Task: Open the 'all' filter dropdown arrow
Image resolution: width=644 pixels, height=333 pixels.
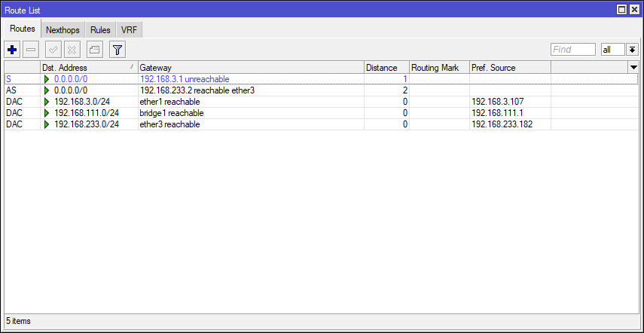Action: click(x=632, y=50)
